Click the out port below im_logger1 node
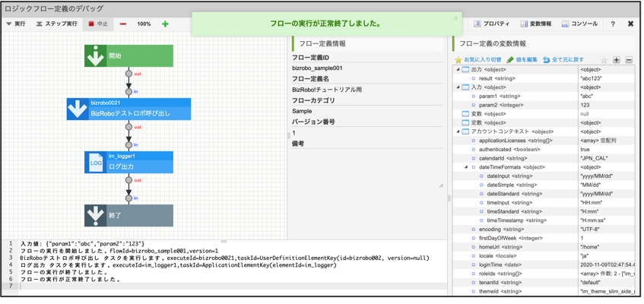Screen dimensions: 644x304 (x=128, y=180)
